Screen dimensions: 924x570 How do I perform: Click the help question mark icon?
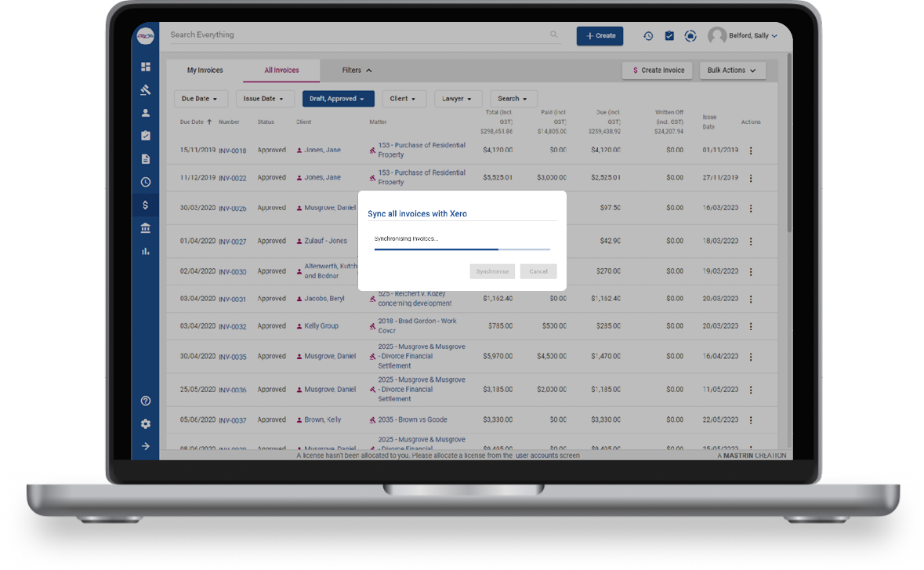(145, 401)
